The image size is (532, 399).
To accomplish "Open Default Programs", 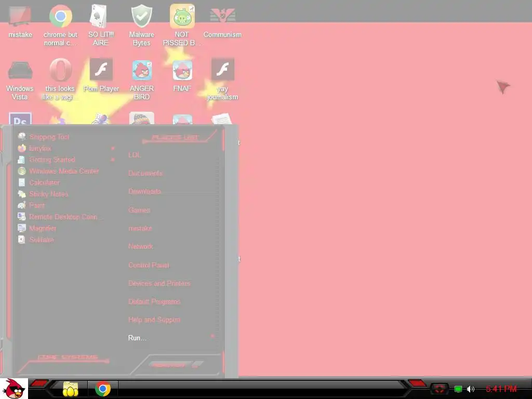I will tap(154, 302).
